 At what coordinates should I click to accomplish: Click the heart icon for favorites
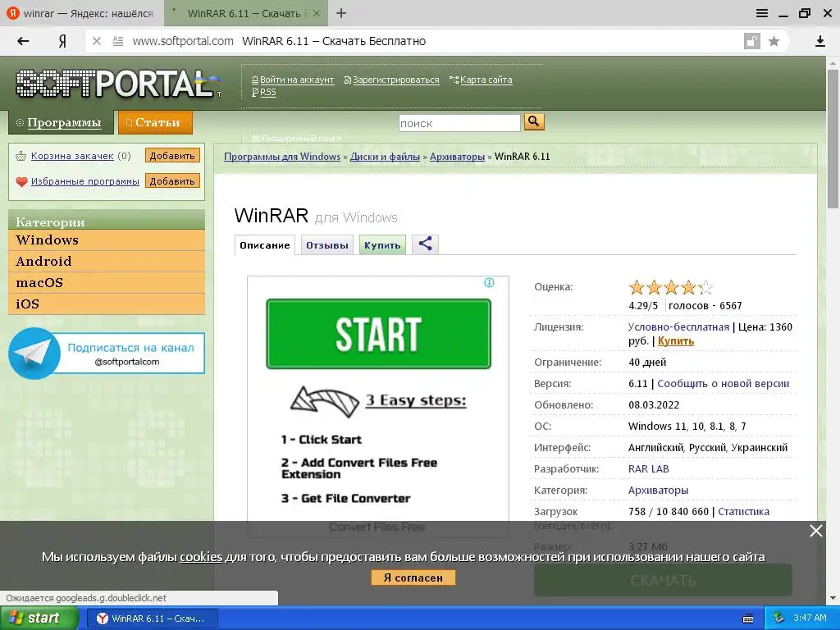click(21, 181)
